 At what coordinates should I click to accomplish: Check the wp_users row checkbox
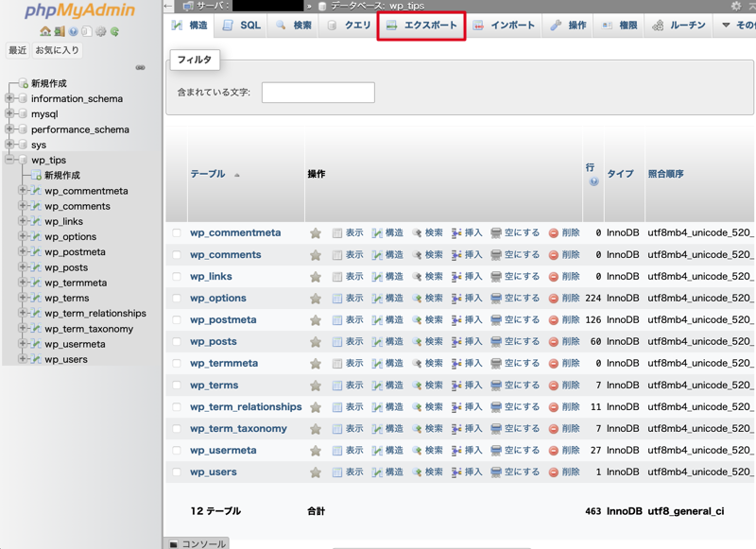click(177, 472)
